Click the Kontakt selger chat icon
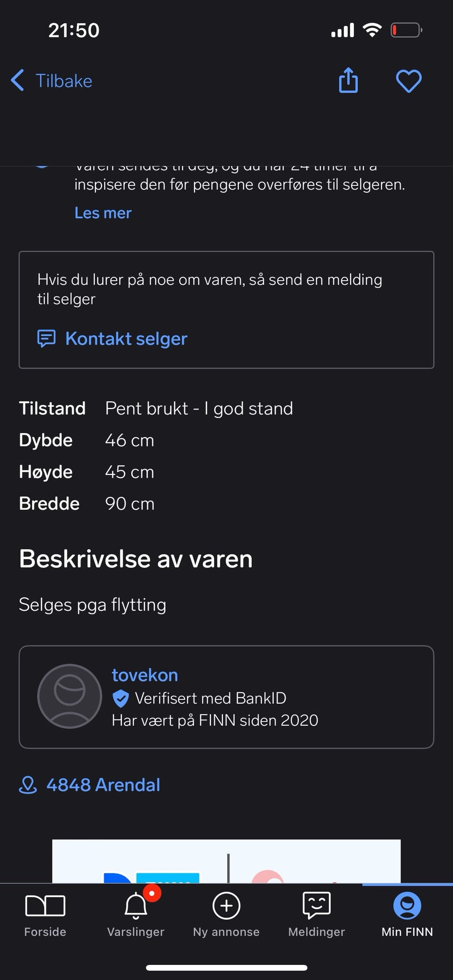 46,339
